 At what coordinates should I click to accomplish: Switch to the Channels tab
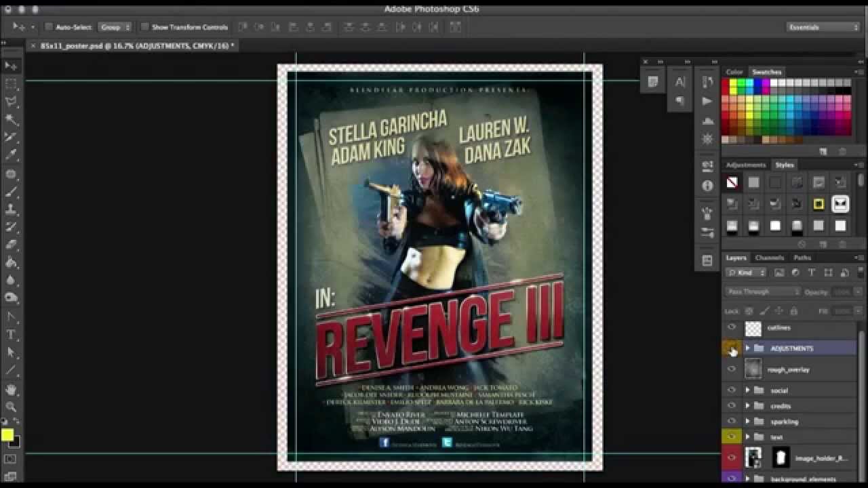(770, 258)
